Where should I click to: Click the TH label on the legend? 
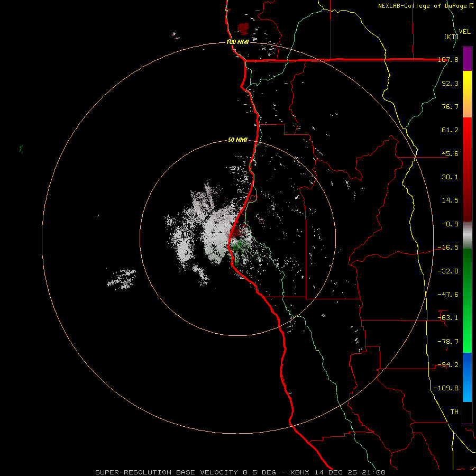(x=454, y=412)
